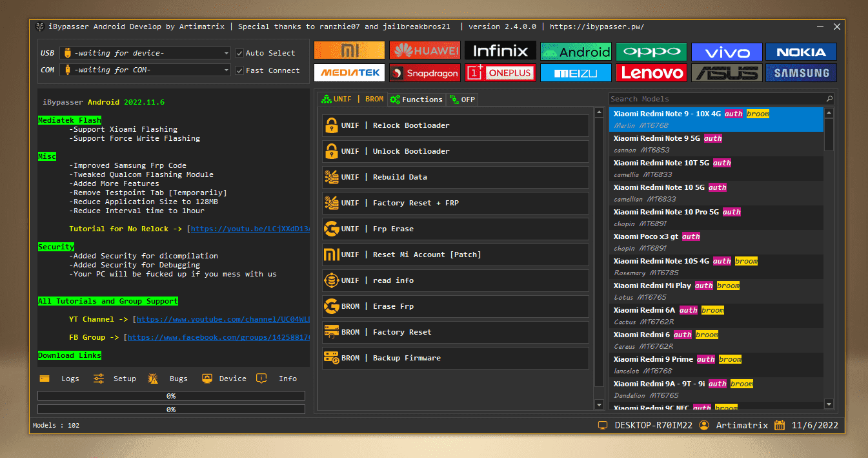Open the OFP tab

click(462, 99)
